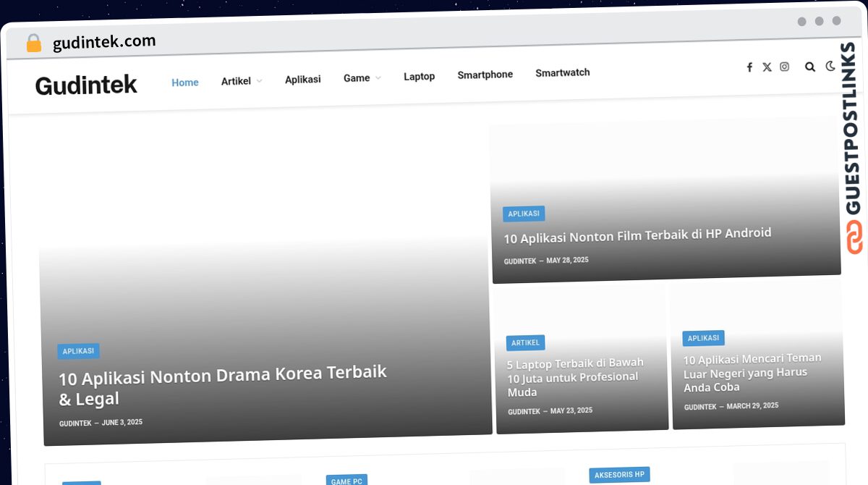Click the AKSESORIS HP category badge

pyautogui.click(x=619, y=474)
